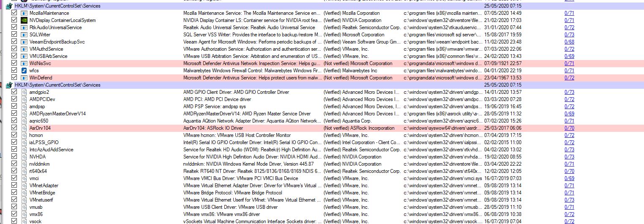Click the VMAuthdService row icon

click(25, 49)
